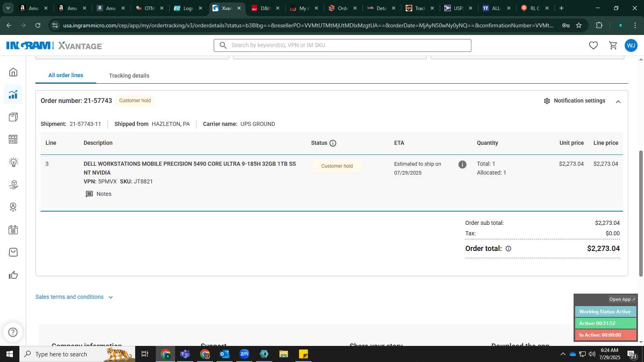Focus the keyword search field
The image size is (644, 362).
point(343,45)
